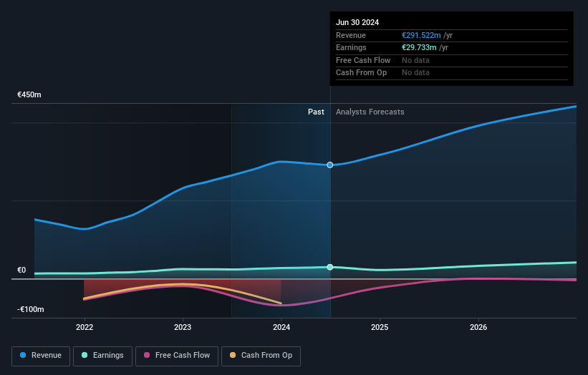The height and width of the screenshot is (375, 588).
Task: Select the 2023 x-axis label
Action: 183,328
